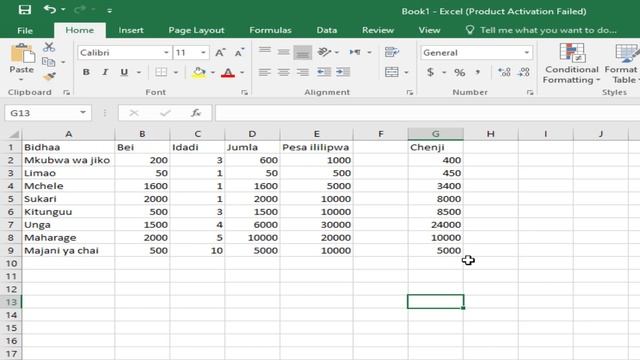Increase the cell indent
This screenshot has width=640, height=360.
coord(343,72)
